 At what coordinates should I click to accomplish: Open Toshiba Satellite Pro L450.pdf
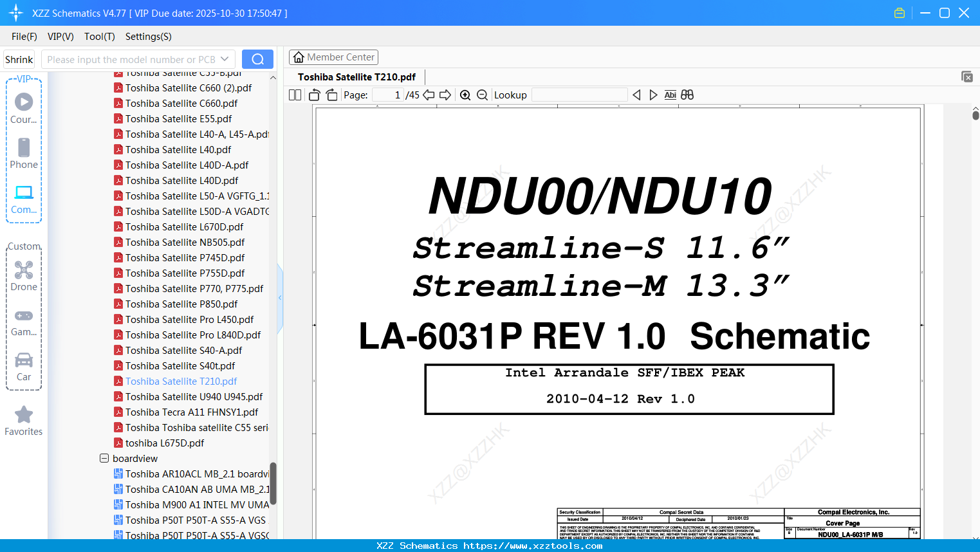click(x=183, y=320)
